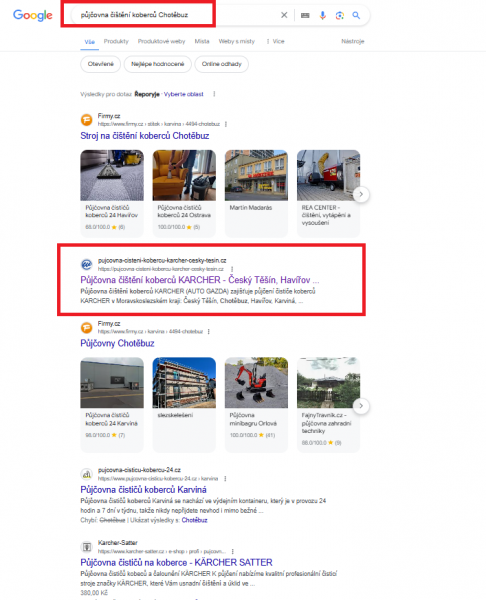486x600 pixels.
Task: Click the firmy.cz karvina 4494-chotebuz URL under first result
Action: [159, 124]
